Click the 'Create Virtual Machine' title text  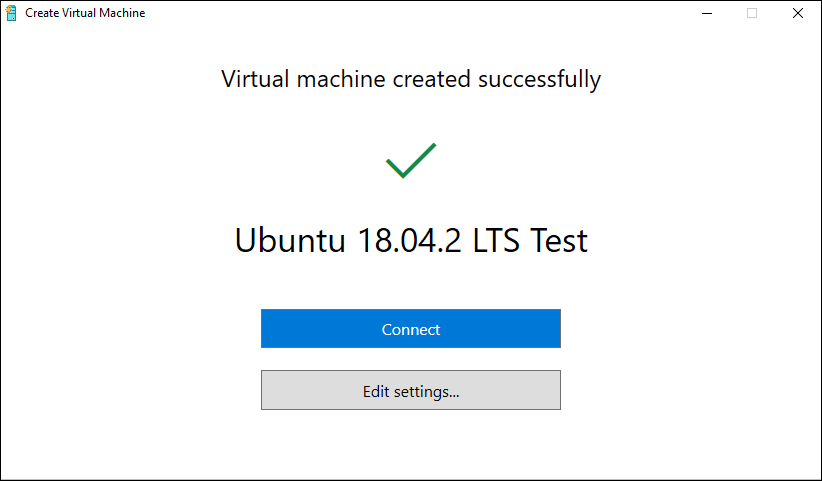85,13
